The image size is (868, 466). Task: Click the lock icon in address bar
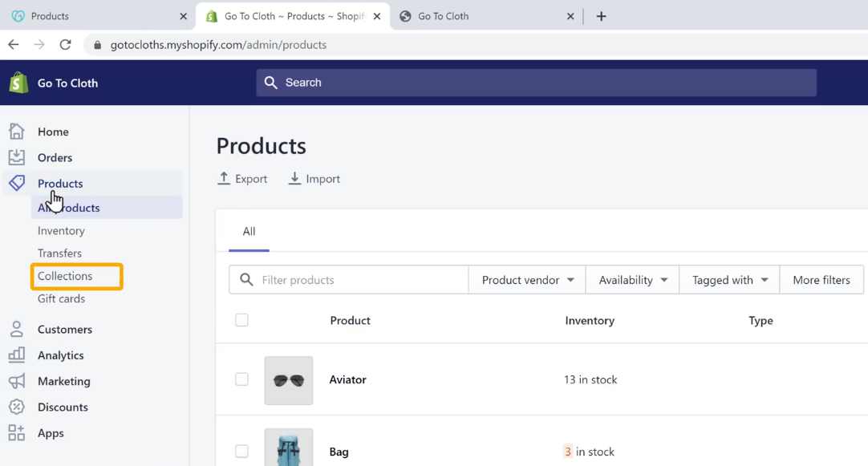pyautogui.click(x=97, y=45)
